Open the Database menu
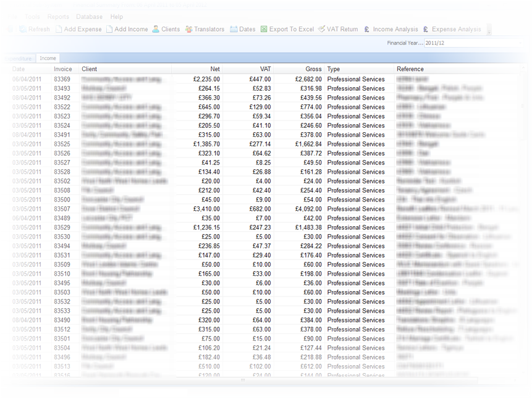 coord(89,17)
